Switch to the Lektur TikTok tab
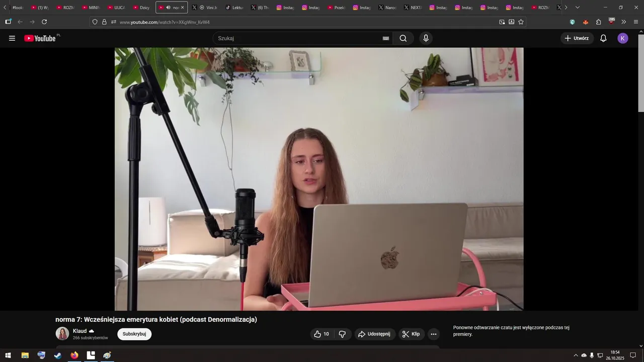The width and height of the screenshot is (644, 362). pyautogui.click(x=234, y=8)
